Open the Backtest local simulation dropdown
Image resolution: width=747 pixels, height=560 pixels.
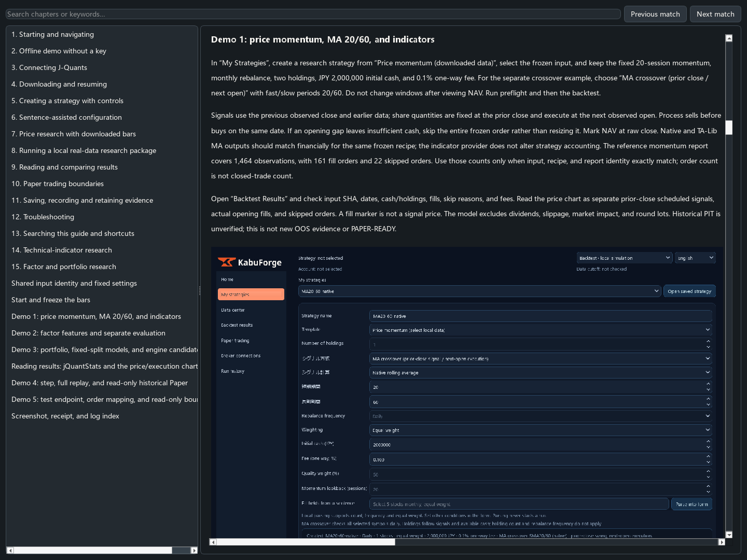(x=624, y=258)
